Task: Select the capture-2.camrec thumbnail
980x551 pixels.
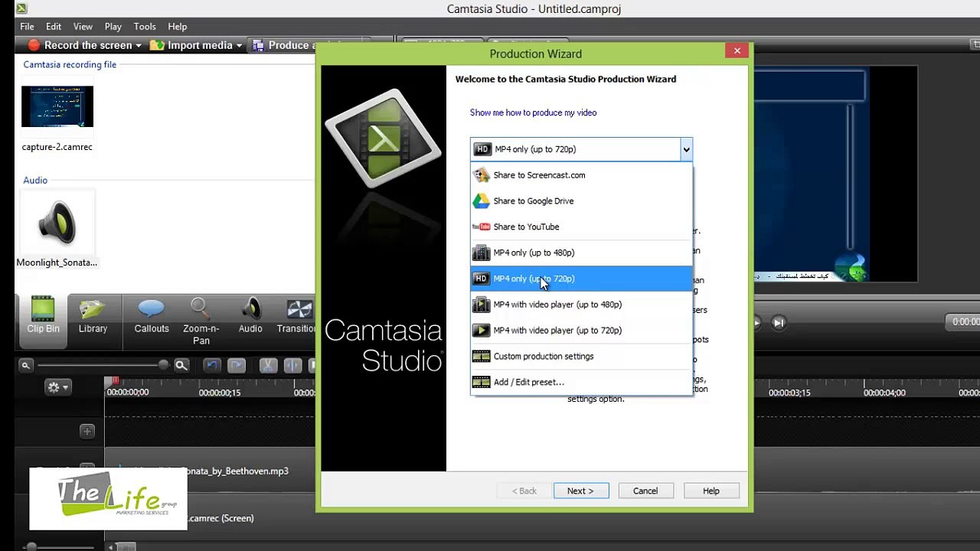Action: [x=57, y=107]
